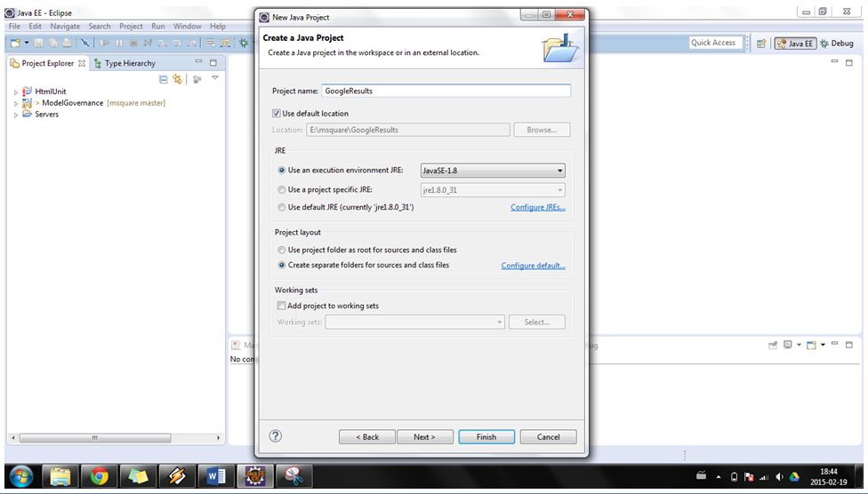Open the Navigate menu

[x=65, y=26]
